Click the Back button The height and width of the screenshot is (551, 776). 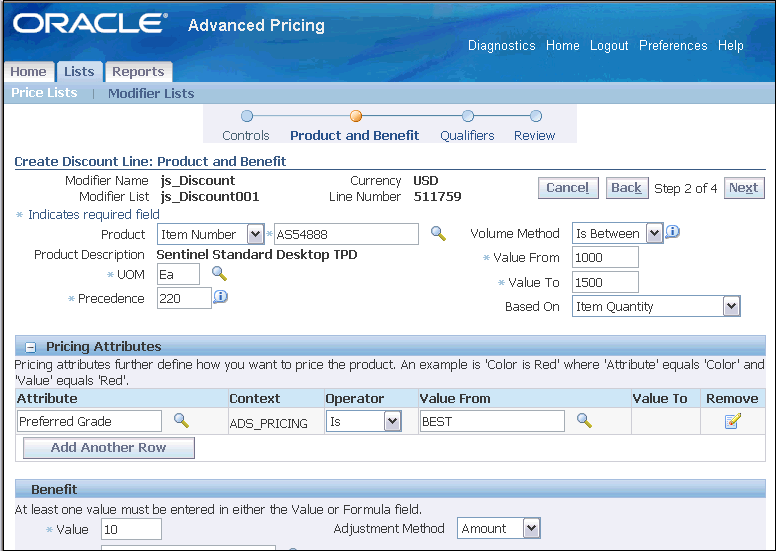click(627, 188)
